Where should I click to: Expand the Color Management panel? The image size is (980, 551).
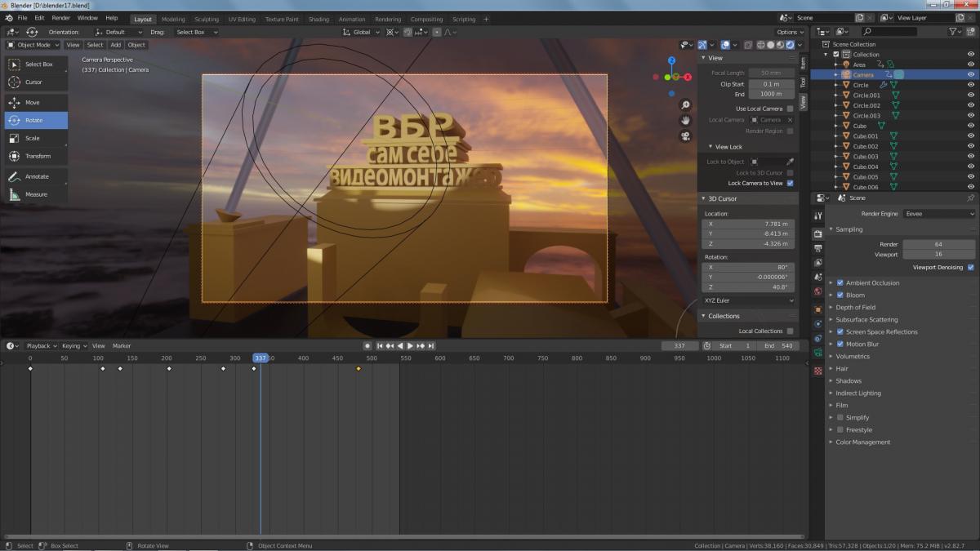click(862, 442)
